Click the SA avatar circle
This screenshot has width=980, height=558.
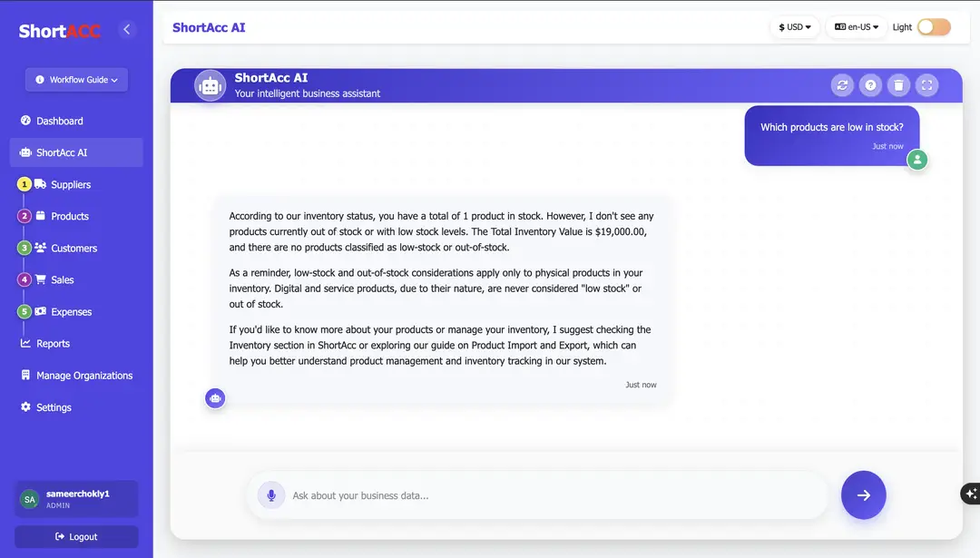(x=29, y=499)
